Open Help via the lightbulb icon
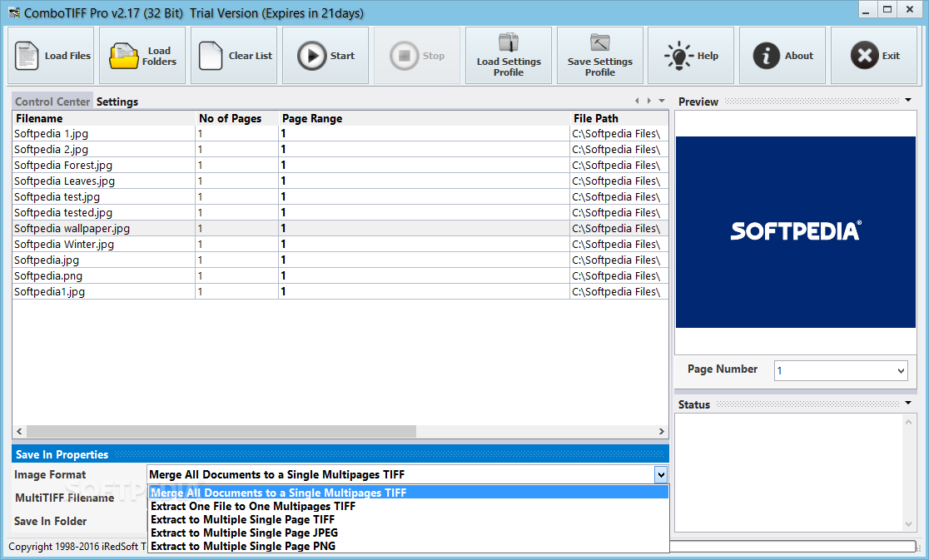 (678, 56)
